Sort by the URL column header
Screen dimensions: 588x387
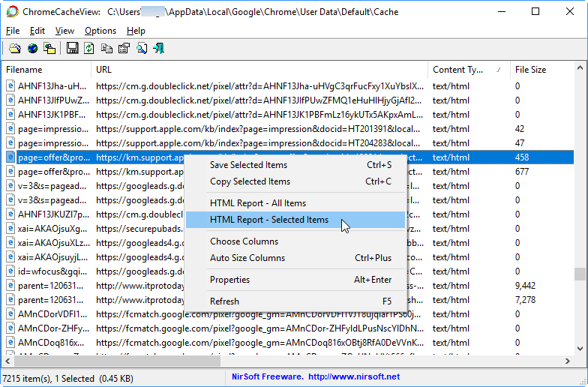[259, 70]
